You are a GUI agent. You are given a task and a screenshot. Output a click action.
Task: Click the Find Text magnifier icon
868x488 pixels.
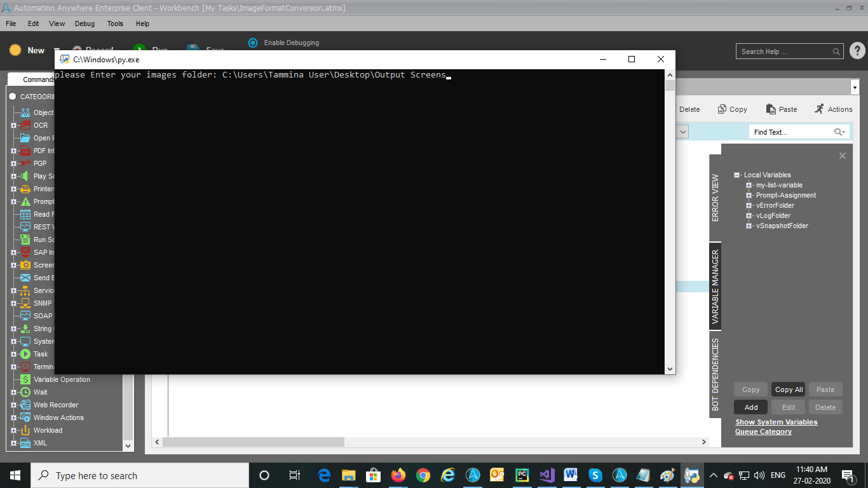tap(839, 132)
